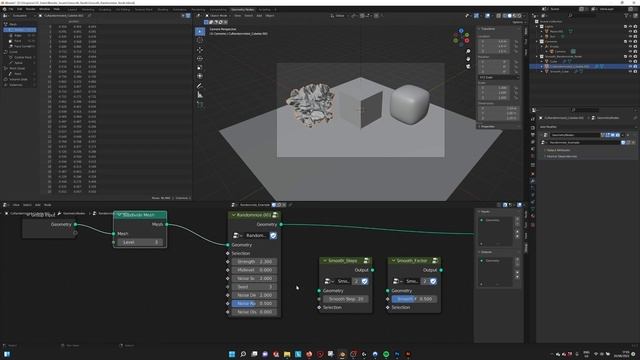Select the Scale tool in viewport toolbar
Screen dimensions: 640x360
(200, 67)
